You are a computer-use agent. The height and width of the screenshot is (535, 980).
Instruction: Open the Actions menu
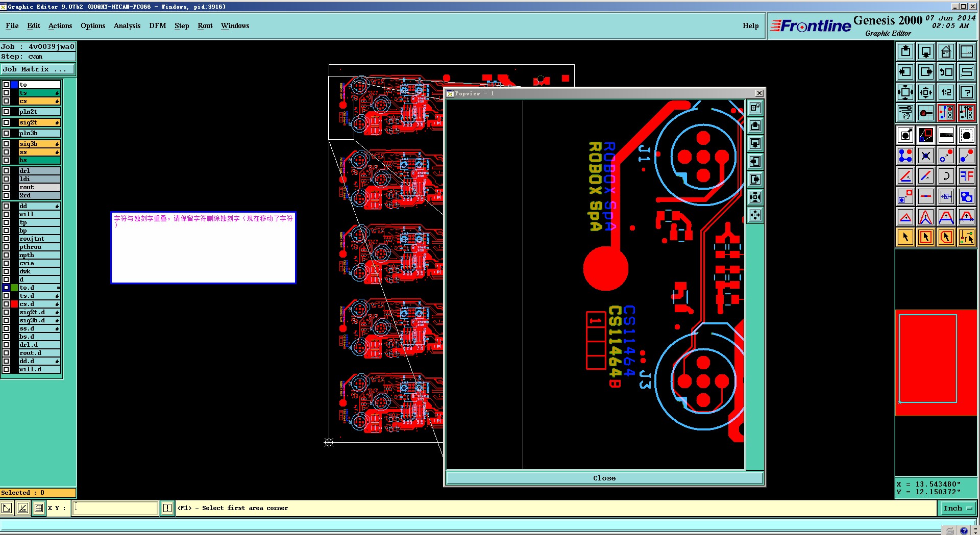(x=60, y=26)
